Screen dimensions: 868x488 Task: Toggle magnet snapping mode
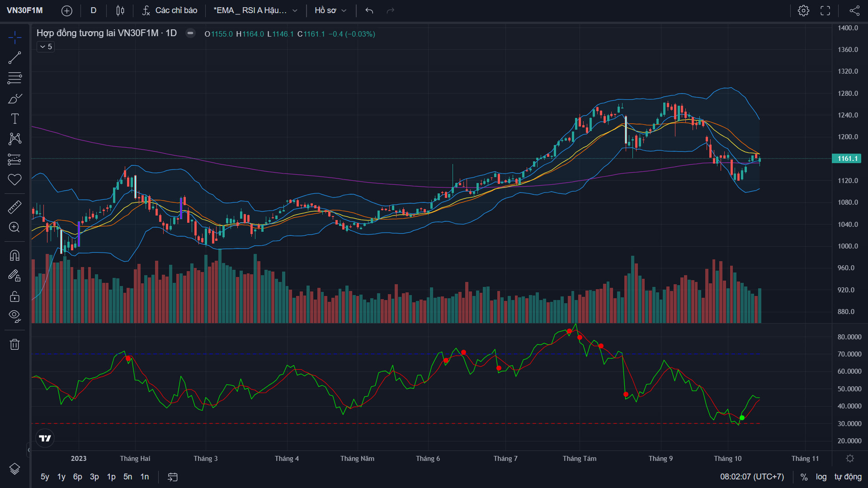[x=14, y=255]
